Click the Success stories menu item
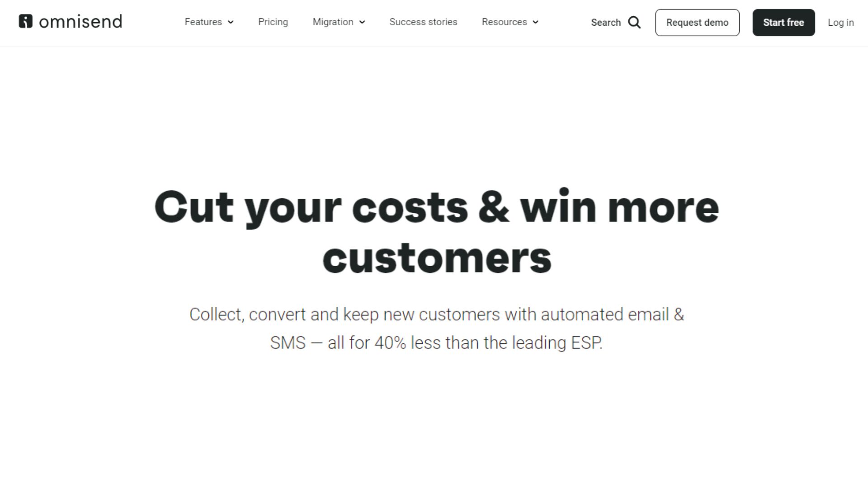 423,22
